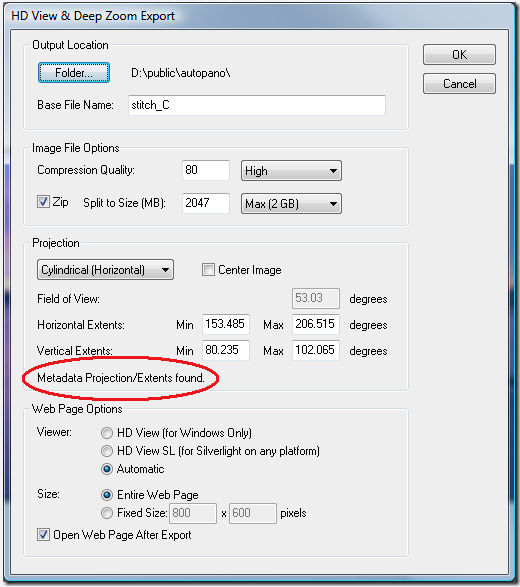The height and width of the screenshot is (587, 520).
Task: Open the High quality preset dropdown
Action: point(291,171)
